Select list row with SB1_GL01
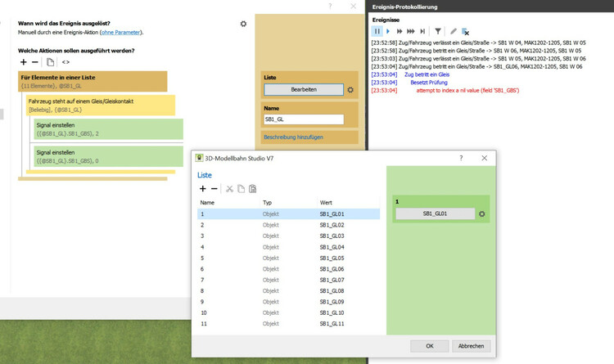Screen dimensions: 614x364 289,214
